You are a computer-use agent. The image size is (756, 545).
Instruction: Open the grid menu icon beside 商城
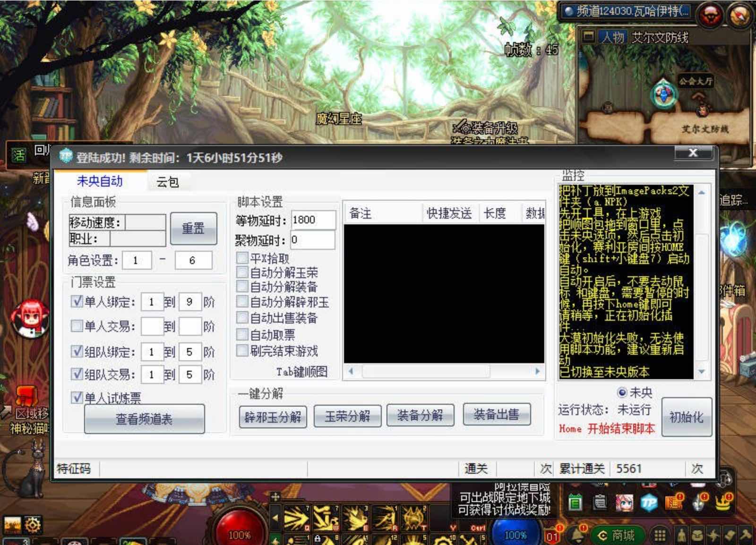click(x=660, y=536)
